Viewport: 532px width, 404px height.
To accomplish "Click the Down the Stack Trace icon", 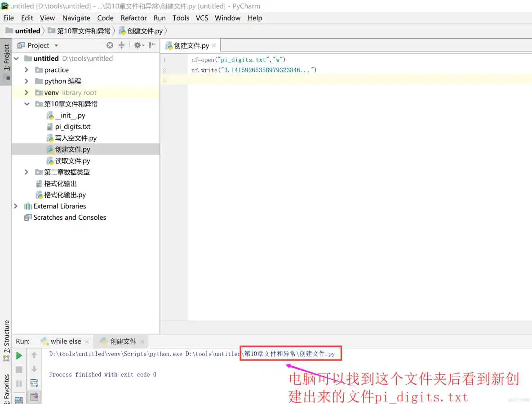I will click(x=34, y=369).
